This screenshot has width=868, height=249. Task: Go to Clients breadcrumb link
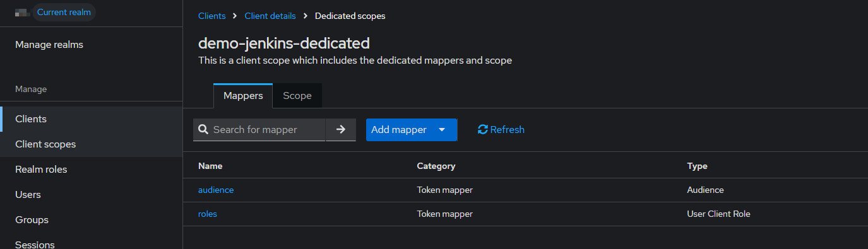click(x=212, y=16)
